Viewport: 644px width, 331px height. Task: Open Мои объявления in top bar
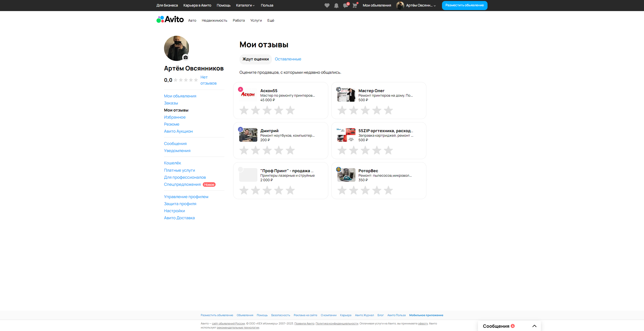[377, 5]
